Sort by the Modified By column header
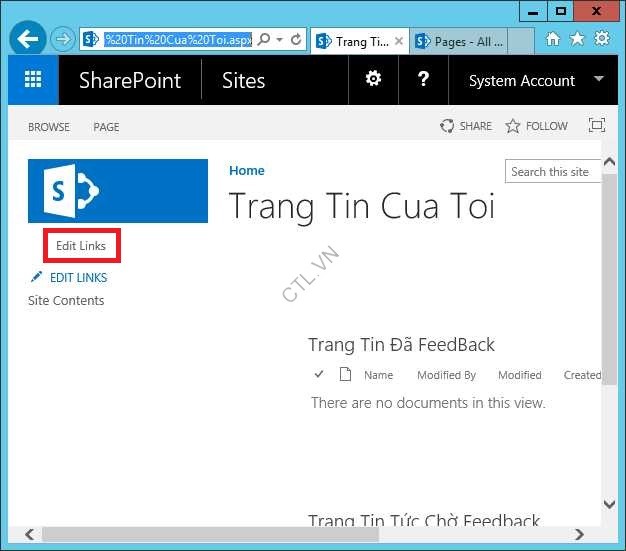 click(x=446, y=375)
